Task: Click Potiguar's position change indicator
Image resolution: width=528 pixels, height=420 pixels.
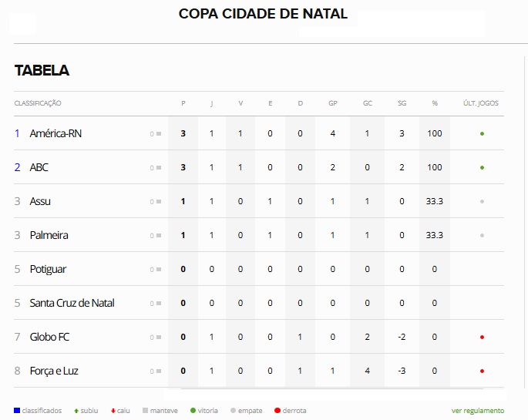Action: tap(156, 269)
